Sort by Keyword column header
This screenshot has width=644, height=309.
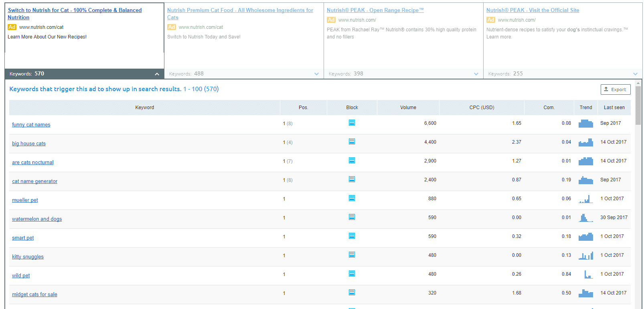pos(144,108)
